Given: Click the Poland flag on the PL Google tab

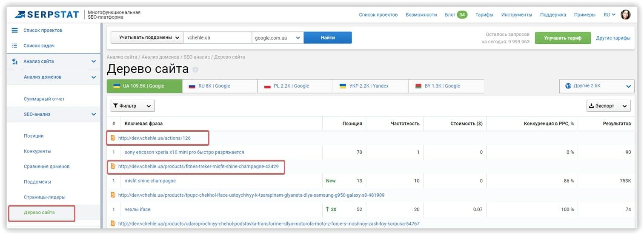Looking at the screenshot, I should pyautogui.click(x=267, y=86).
